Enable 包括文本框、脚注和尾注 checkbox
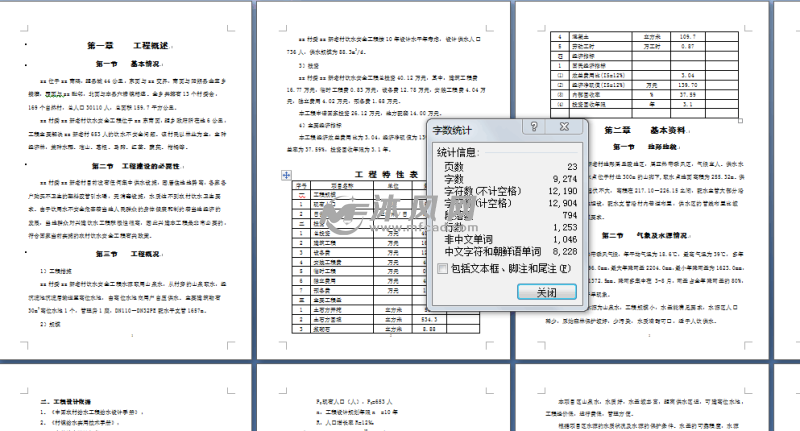The height and width of the screenshot is (431, 800). (442, 268)
